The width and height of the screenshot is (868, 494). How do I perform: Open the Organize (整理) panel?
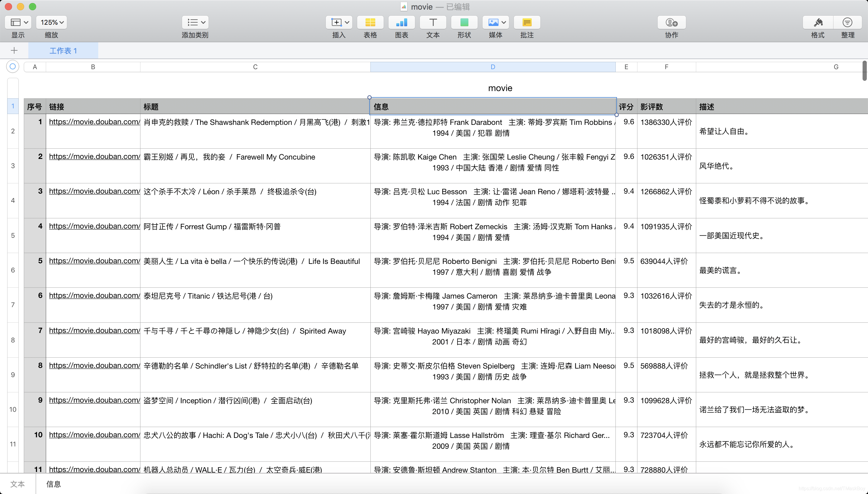click(847, 22)
